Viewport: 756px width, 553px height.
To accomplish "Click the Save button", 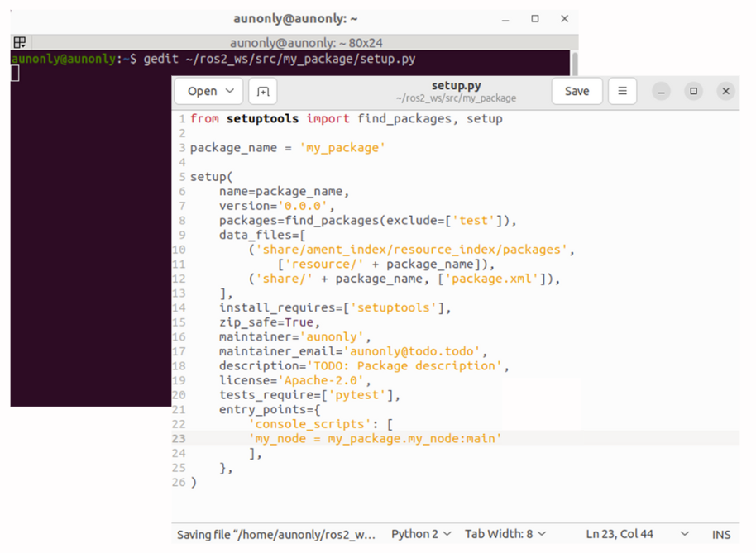I will (577, 92).
